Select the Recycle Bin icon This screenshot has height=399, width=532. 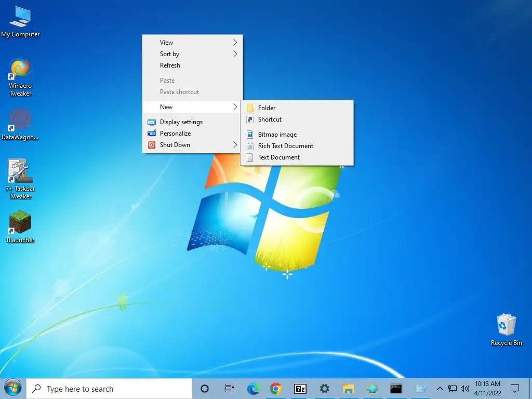[506, 329]
